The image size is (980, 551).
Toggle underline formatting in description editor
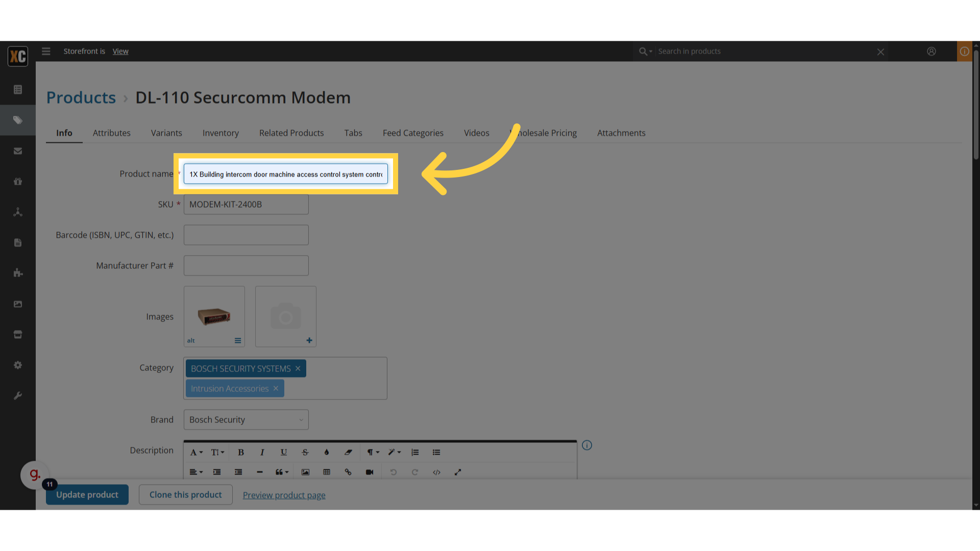(x=284, y=453)
